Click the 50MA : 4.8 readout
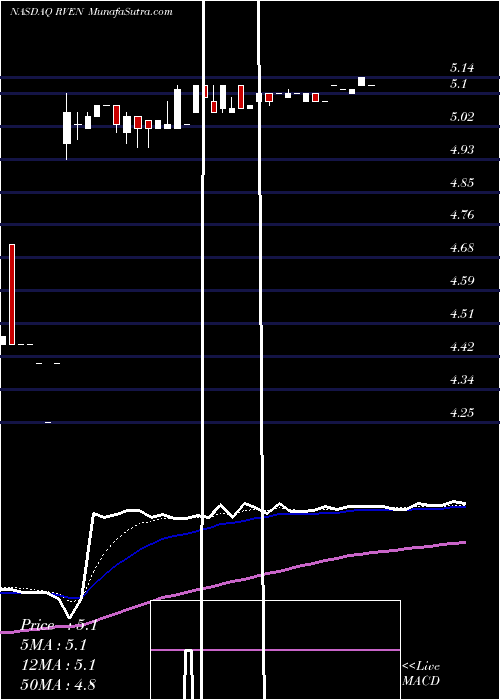 click(x=58, y=685)
